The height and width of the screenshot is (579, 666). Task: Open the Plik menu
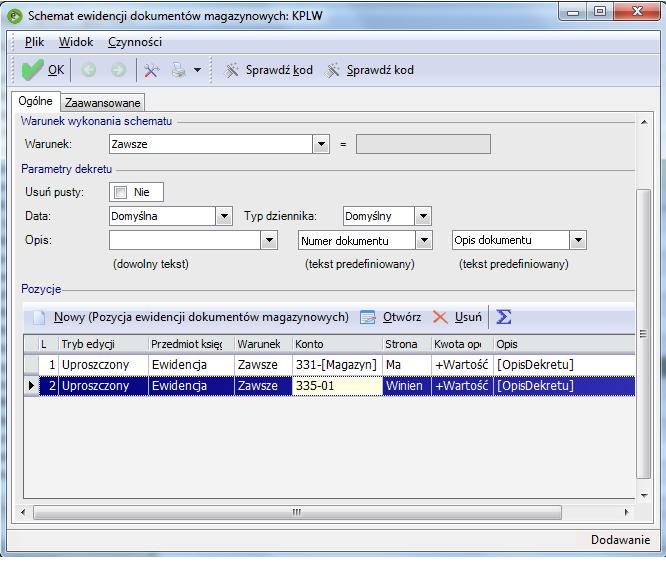coord(34,42)
